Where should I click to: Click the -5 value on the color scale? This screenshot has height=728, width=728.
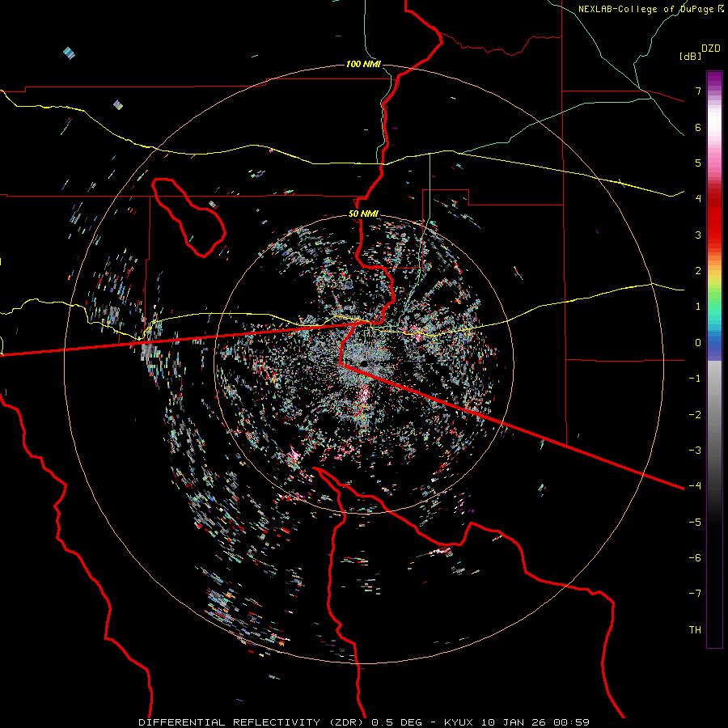click(695, 523)
